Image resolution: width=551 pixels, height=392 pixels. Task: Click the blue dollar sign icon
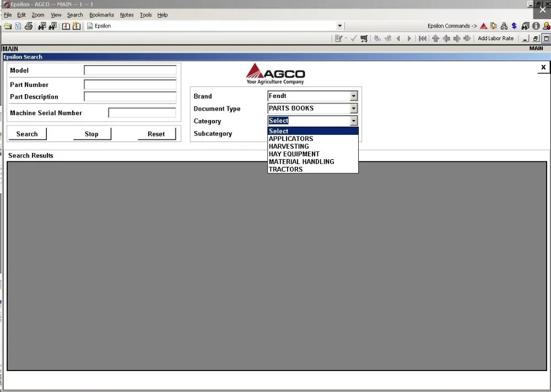pos(514,26)
